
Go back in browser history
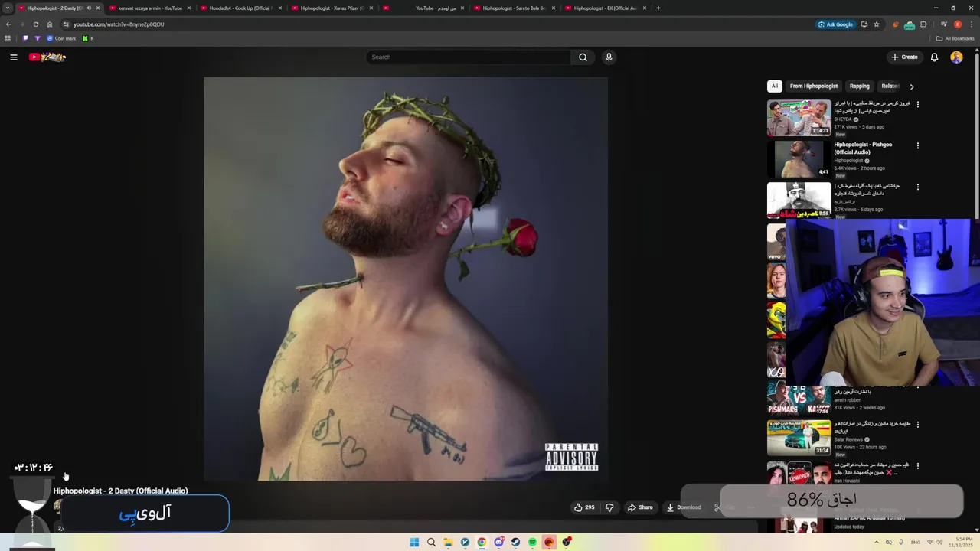pos(8,24)
